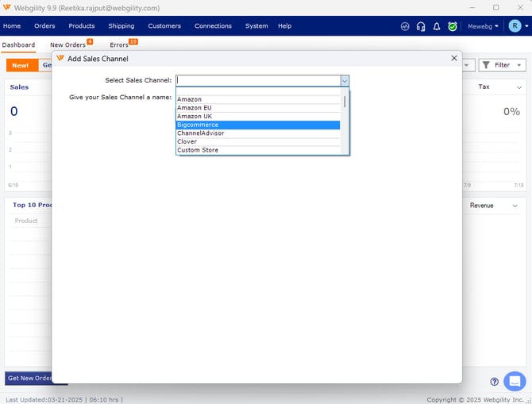Open notifications bell icon

[x=437, y=26]
